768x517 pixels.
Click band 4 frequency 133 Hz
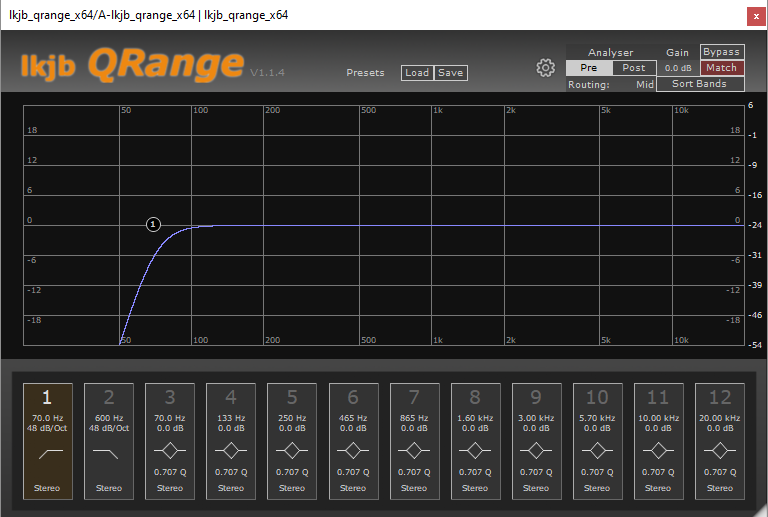point(231,418)
